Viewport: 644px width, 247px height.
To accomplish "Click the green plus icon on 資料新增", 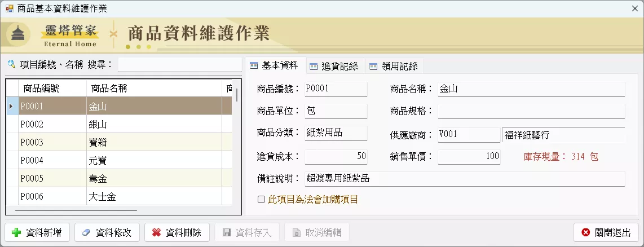I will [x=16, y=232].
